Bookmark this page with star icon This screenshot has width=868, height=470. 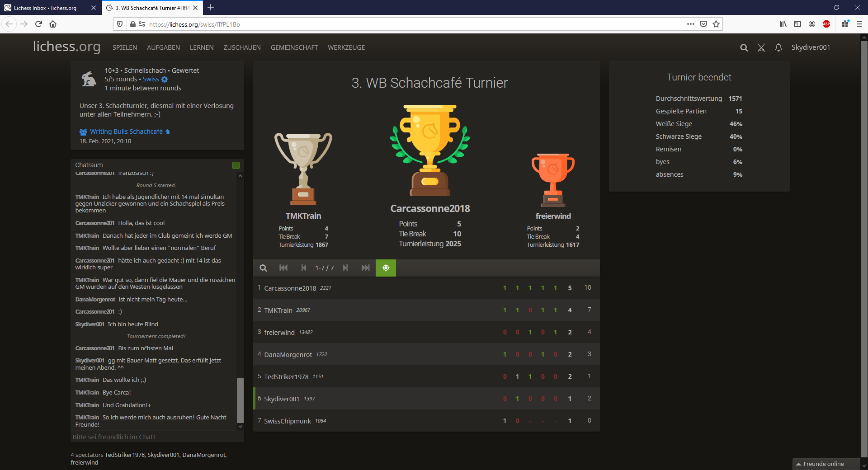click(x=716, y=24)
